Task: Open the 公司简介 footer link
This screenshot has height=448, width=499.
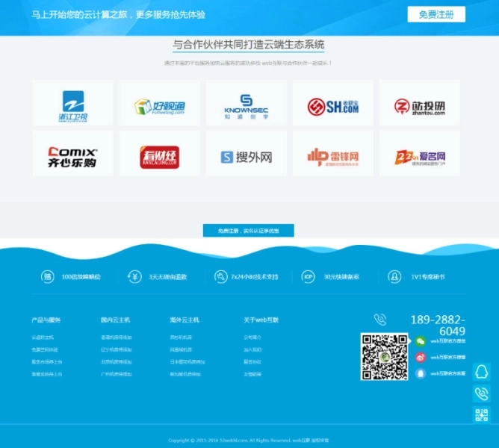Action: (252, 337)
